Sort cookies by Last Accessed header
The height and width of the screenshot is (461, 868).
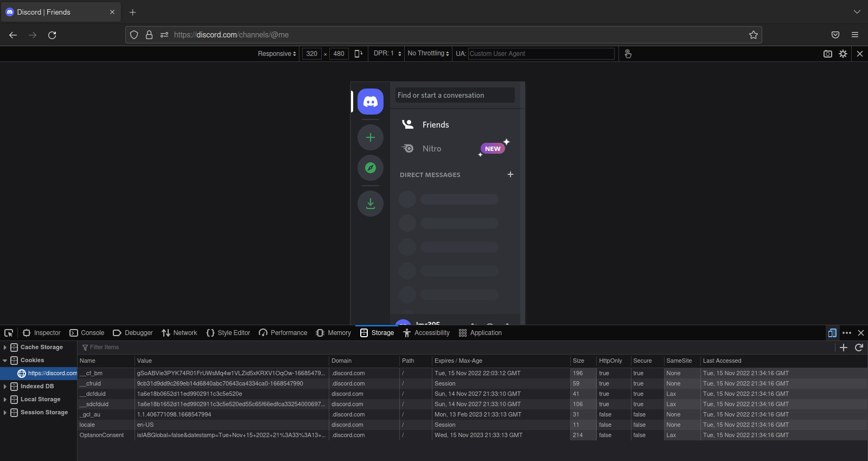point(784,361)
